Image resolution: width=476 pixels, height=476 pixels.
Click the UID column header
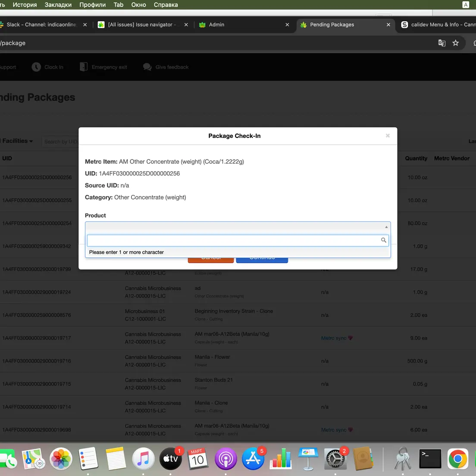pos(7,158)
